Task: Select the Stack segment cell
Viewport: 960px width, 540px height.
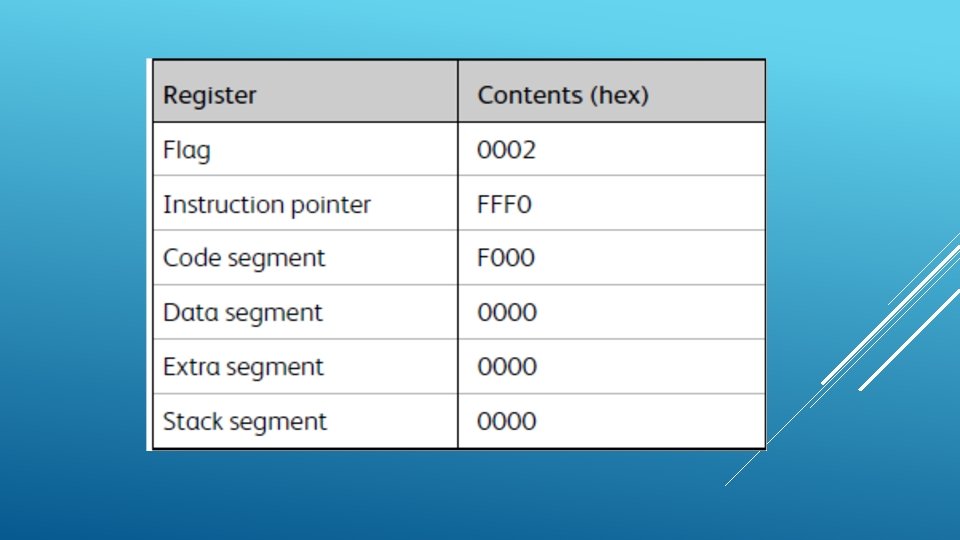Action: click(x=305, y=421)
